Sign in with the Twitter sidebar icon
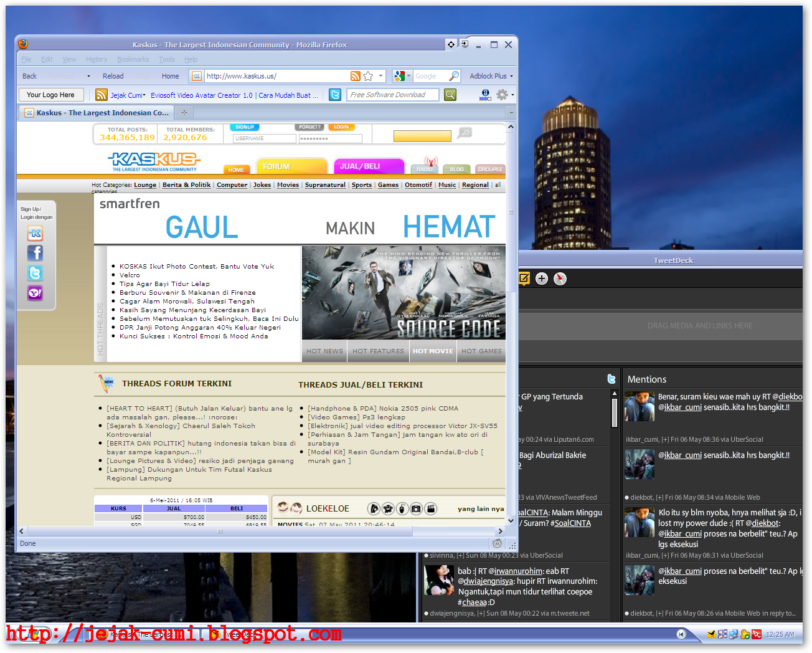This screenshot has width=812, height=653. point(35,273)
